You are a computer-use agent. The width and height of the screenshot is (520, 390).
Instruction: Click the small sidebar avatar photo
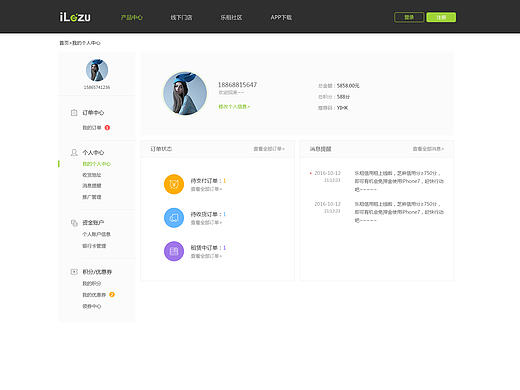point(97,70)
